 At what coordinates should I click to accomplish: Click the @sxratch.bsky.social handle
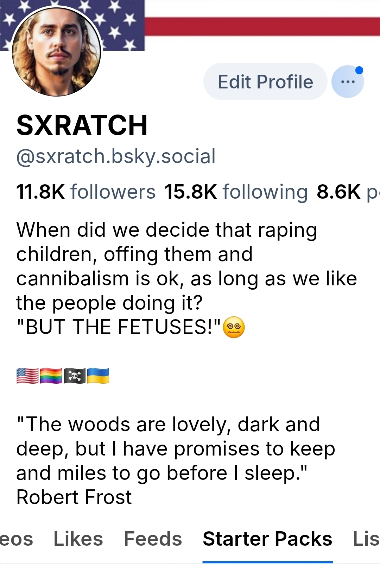click(116, 156)
